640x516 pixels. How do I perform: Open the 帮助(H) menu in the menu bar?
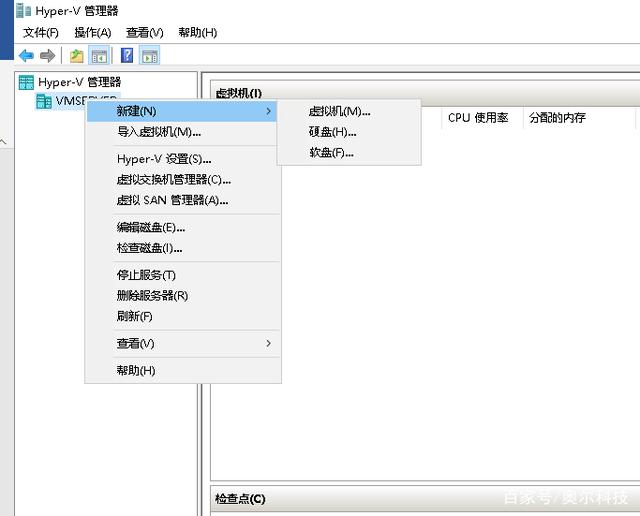pyautogui.click(x=198, y=33)
